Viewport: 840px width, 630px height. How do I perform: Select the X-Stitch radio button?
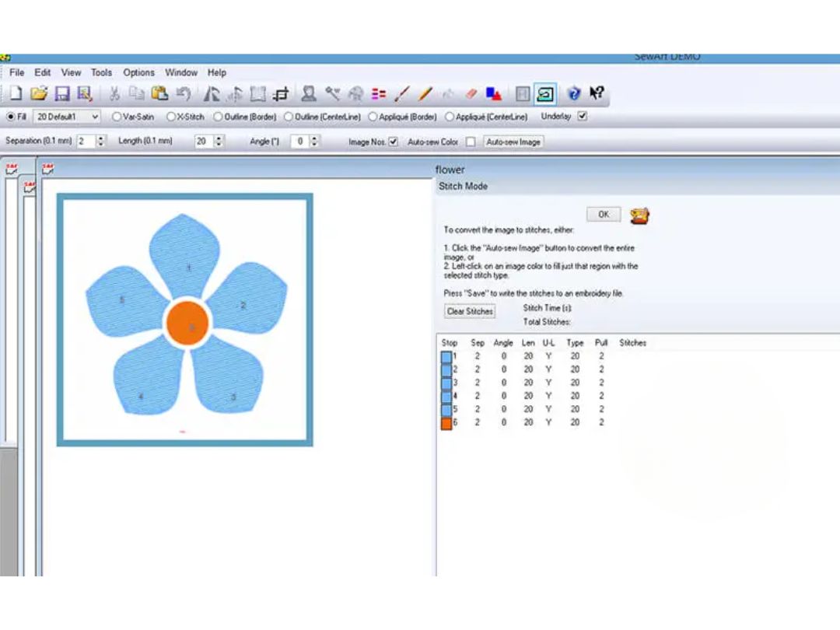(171, 116)
